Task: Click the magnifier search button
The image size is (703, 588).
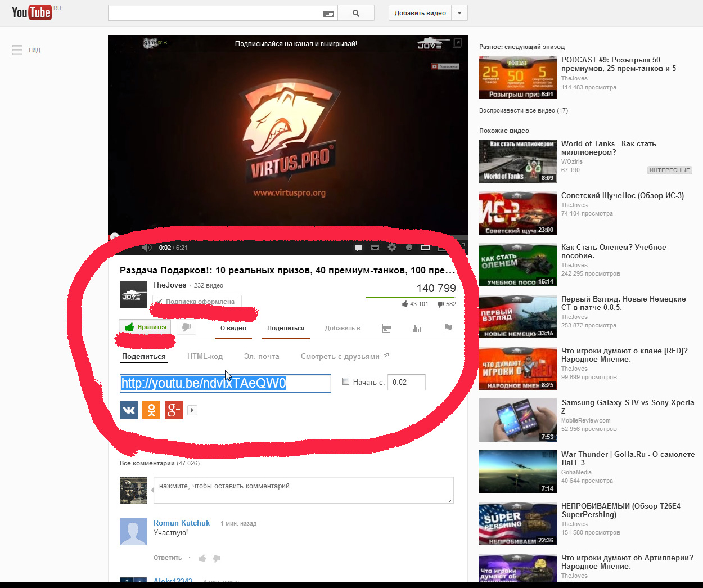Action: tap(356, 13)
